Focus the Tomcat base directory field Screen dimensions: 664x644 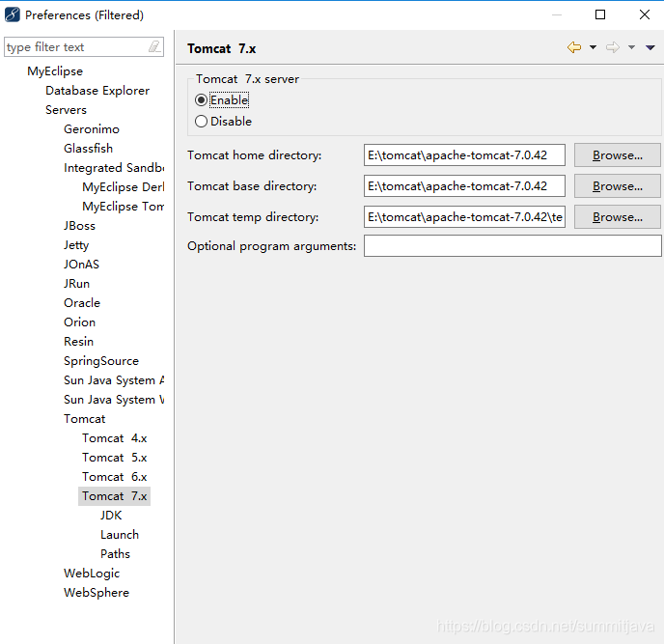tap(464, 186)
